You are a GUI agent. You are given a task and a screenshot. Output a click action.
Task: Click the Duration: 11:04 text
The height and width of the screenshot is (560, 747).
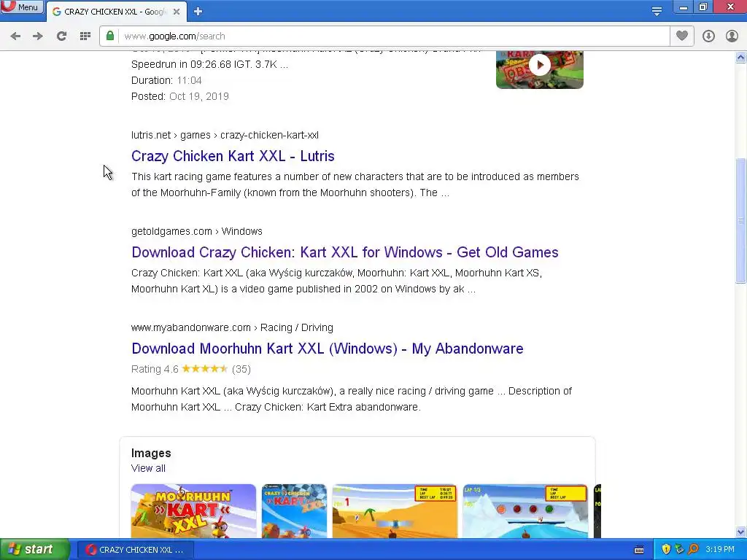point(167,80)
